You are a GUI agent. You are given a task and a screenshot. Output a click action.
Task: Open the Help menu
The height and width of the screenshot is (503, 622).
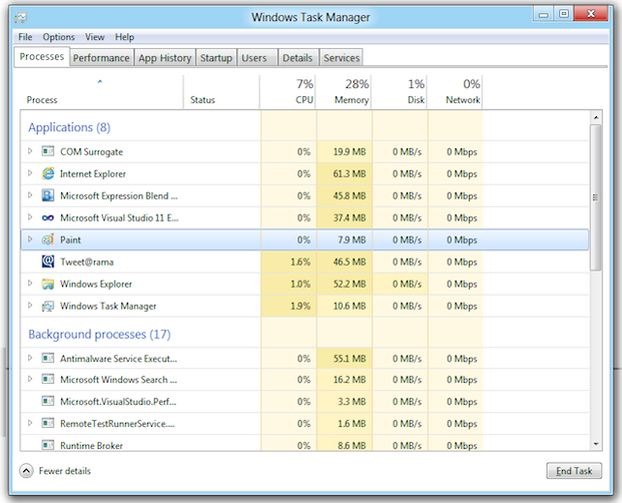125,37
